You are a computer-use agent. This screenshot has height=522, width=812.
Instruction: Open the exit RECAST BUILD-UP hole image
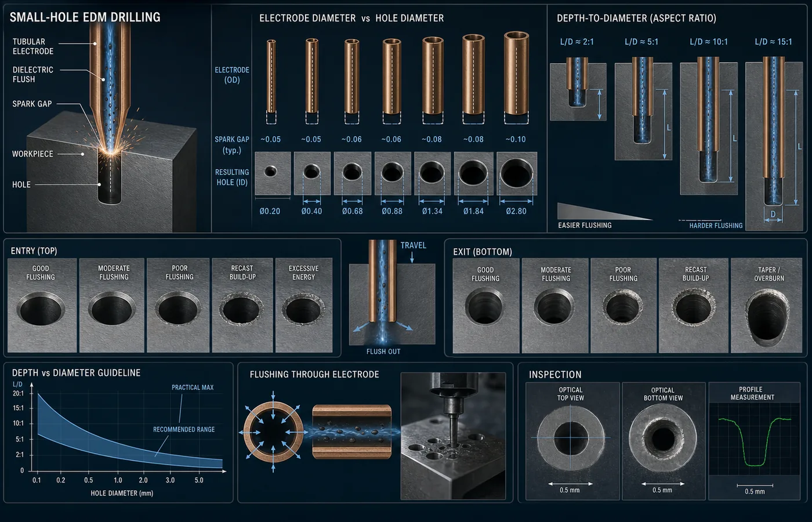tap(694, 306)
